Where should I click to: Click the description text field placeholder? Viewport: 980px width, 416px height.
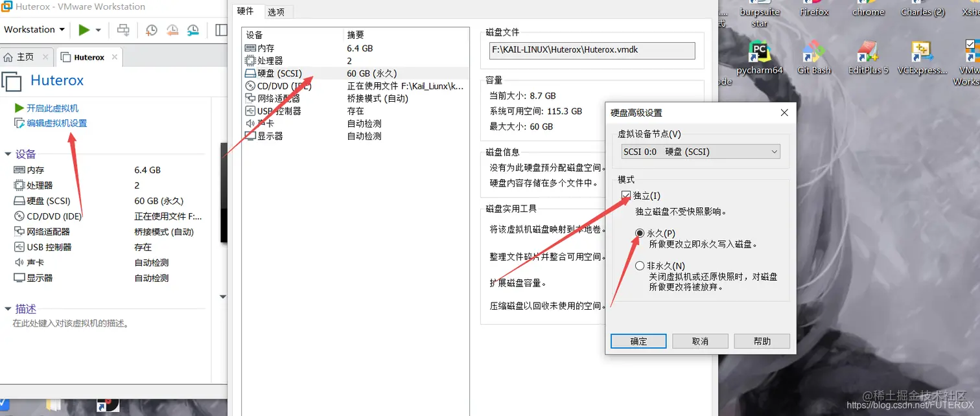[x=71, y=323]
